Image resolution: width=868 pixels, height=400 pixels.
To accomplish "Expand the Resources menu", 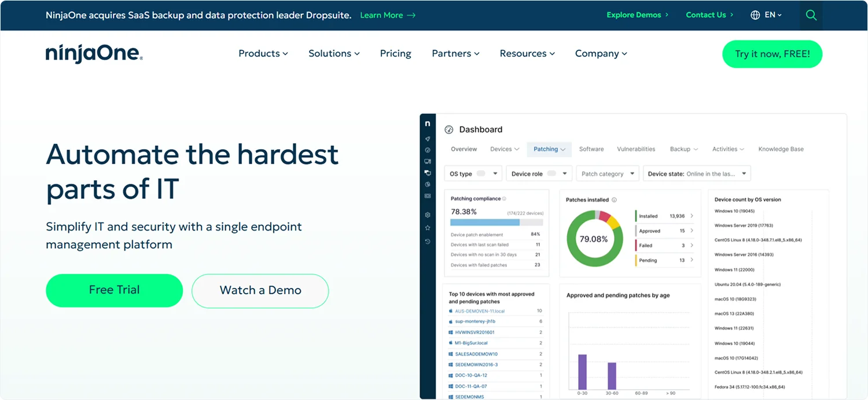I will [x=527, y=54].
